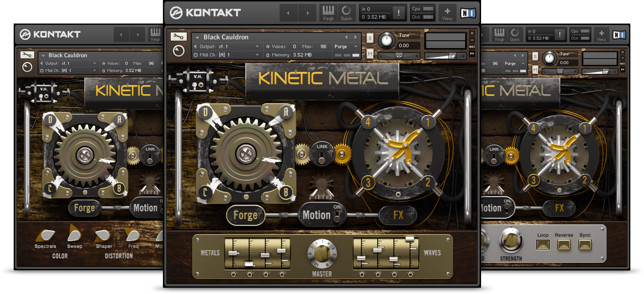Enable the Sync switch in the right window
This screenshot has width=644, height=294.
tap(585, 245)
